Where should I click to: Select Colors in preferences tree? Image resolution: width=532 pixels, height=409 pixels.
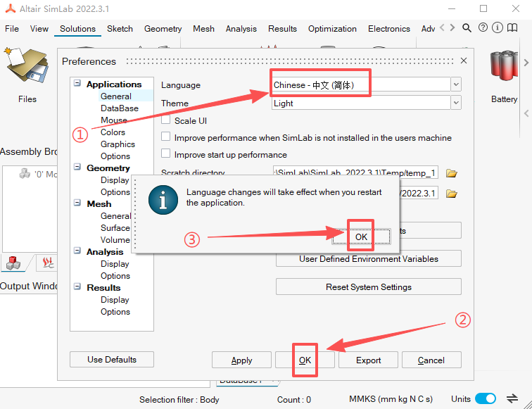(x=113, y=132)
